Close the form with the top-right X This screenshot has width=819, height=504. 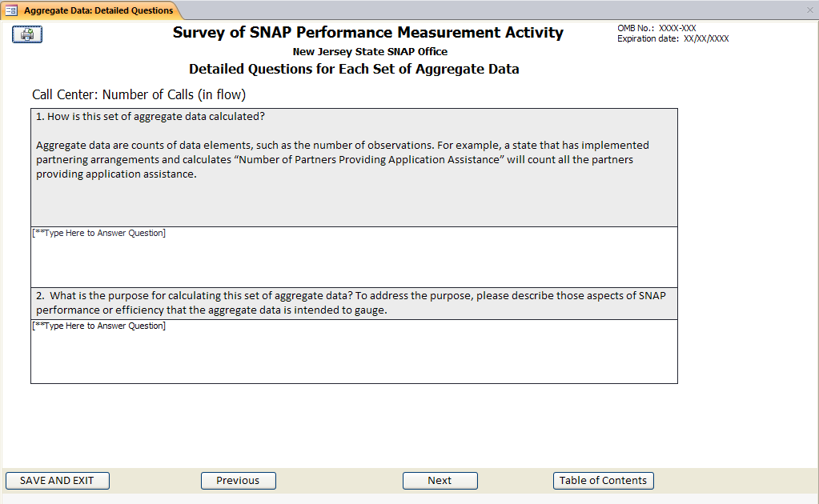pyautogui.click(x=809, y=10)
